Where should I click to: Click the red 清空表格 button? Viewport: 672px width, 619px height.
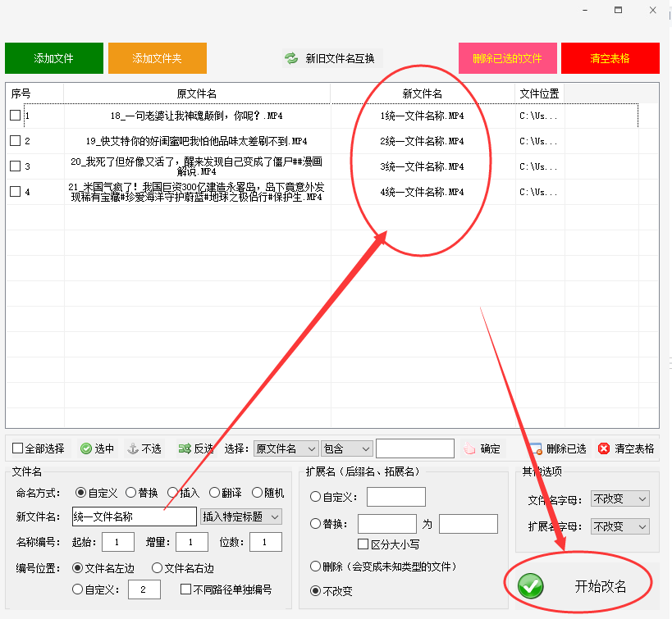click(610, 58)
